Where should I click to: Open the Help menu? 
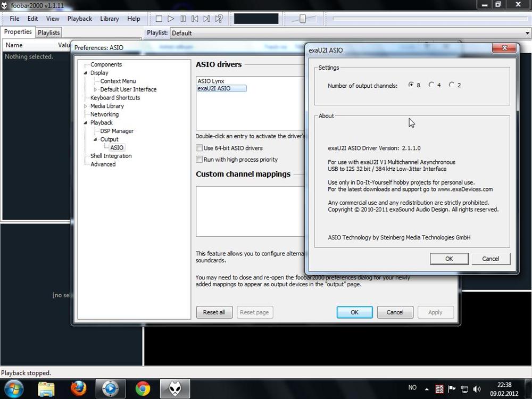tap(134, 19)
